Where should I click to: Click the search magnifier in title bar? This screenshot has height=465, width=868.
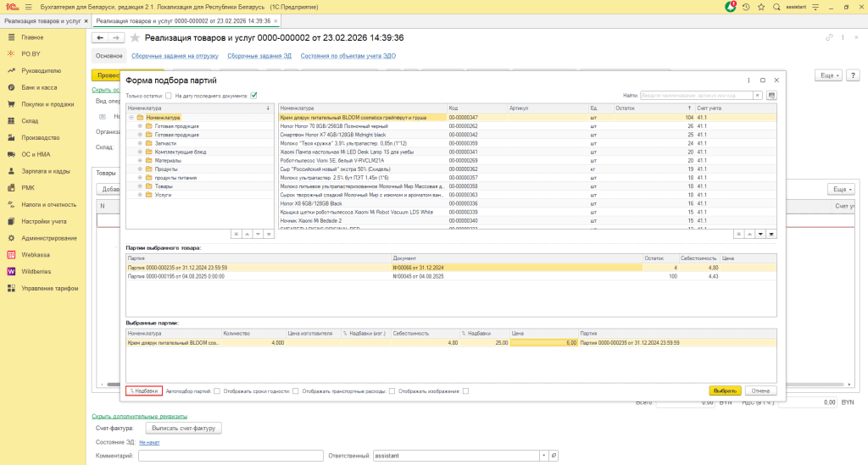coord(776,7)
